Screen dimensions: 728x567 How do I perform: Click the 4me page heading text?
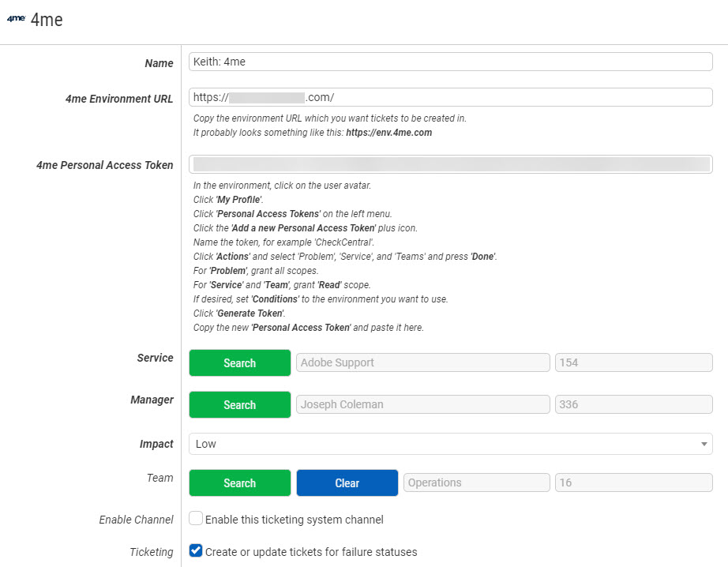47,21
